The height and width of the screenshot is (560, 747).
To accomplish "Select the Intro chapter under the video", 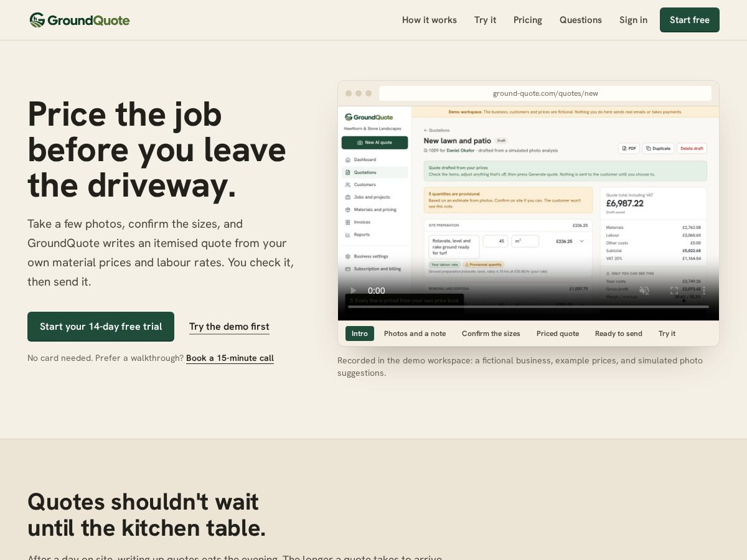I will click(x=360, y=334).
